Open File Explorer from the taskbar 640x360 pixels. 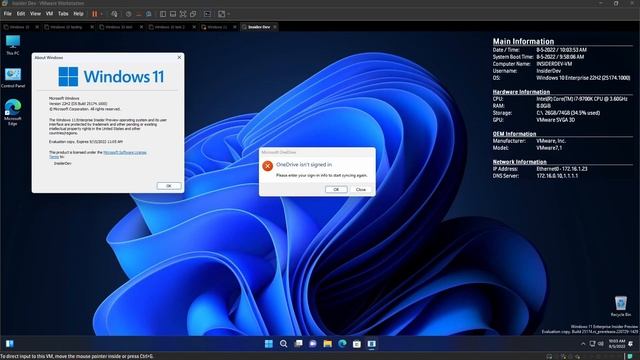click(327, 344)
